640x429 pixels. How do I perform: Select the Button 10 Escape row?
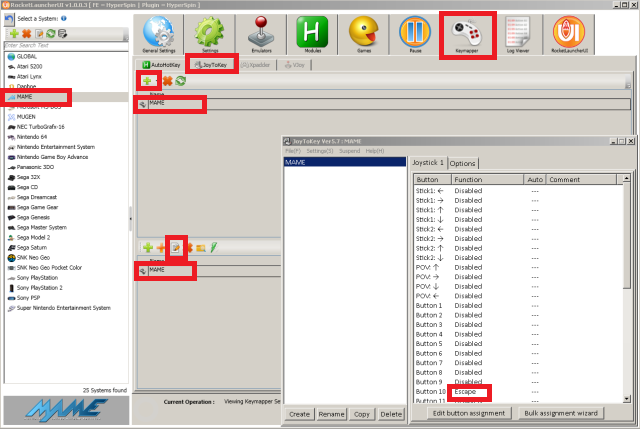click(518, 391)
